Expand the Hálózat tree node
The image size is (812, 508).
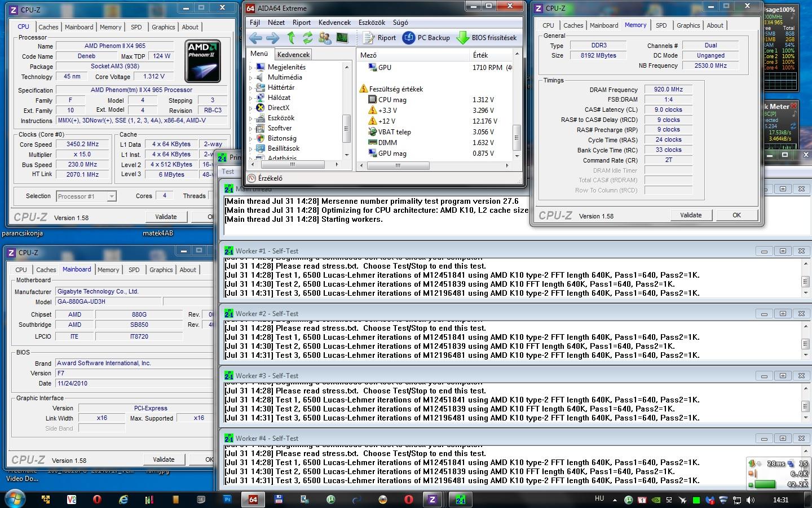[251, 98]
